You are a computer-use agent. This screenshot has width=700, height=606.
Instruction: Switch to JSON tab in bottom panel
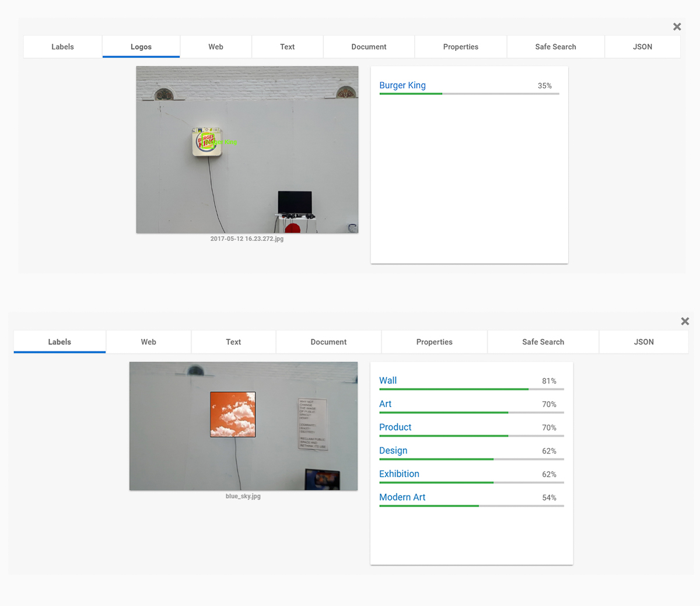point(643,342)
